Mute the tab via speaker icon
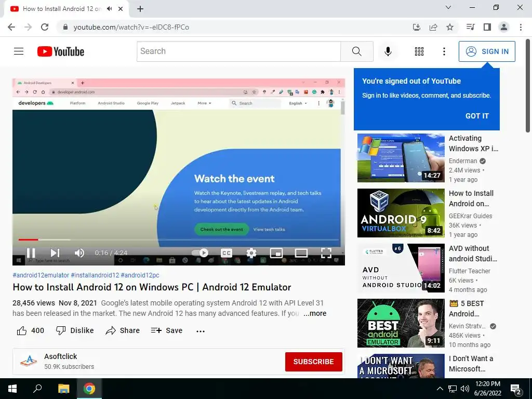Screen dimensions: 532x399 109,9
